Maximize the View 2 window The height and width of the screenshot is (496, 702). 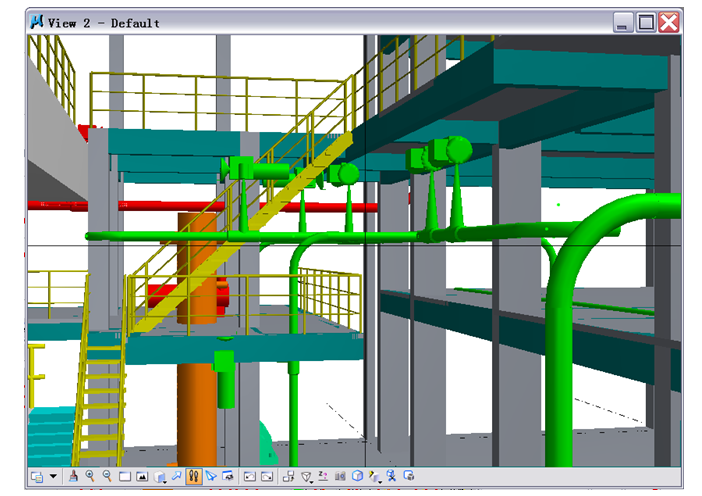click(647, 22)
